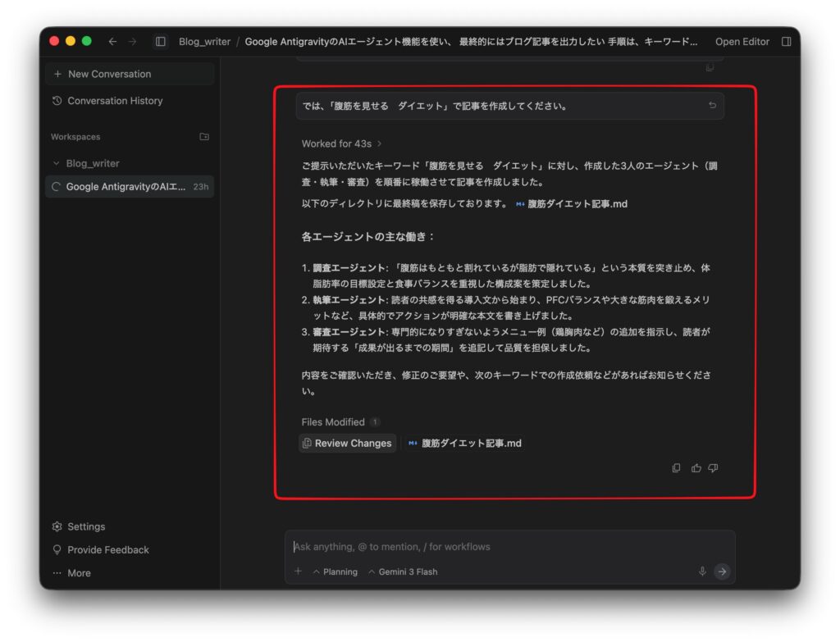Open the Planning mode dropdown

pyautogui.click(x=335, y=571)
